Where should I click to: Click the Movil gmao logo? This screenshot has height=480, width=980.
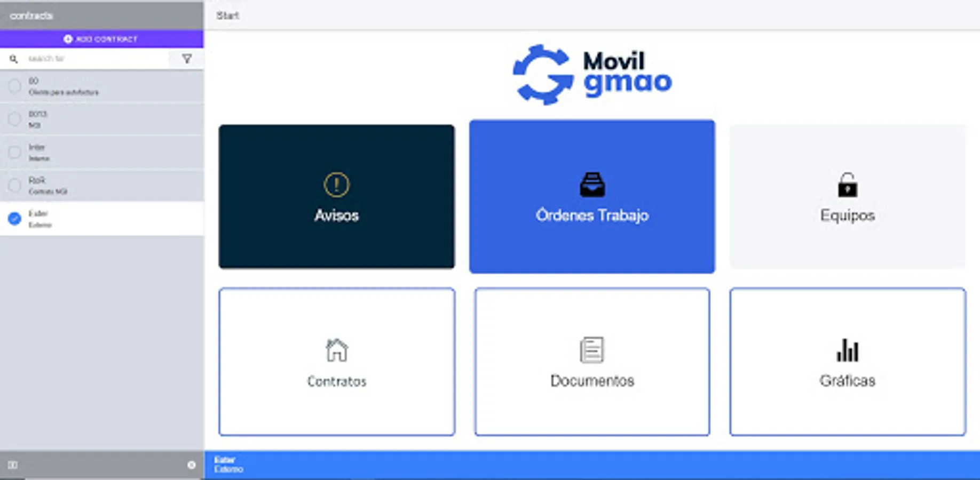click(x=592, y=75)
